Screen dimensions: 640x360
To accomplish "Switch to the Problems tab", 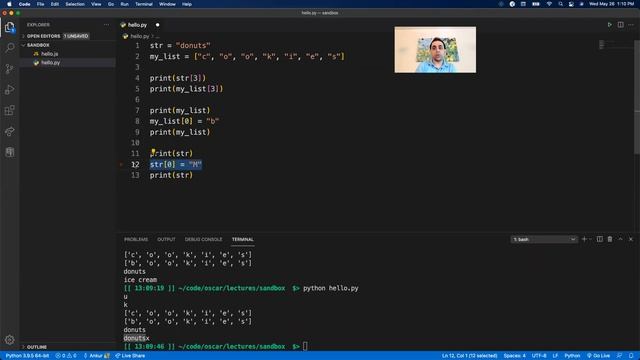I will tap(136, 239).
